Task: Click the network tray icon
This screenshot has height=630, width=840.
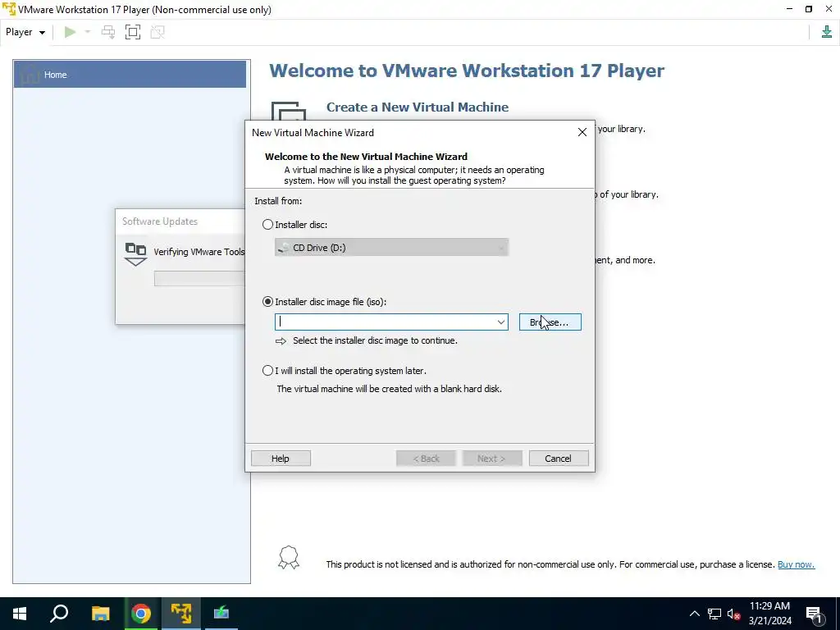Action: 714,614
